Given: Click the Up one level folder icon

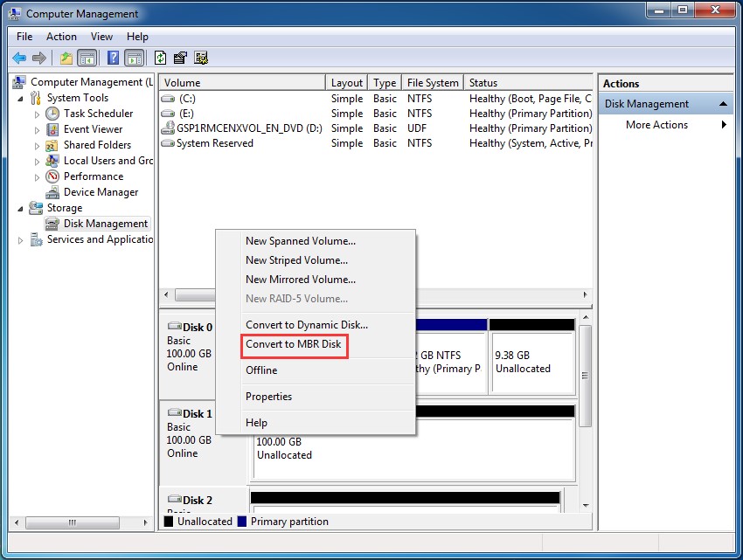Looking at the screenshot, I should click(65, 58).
